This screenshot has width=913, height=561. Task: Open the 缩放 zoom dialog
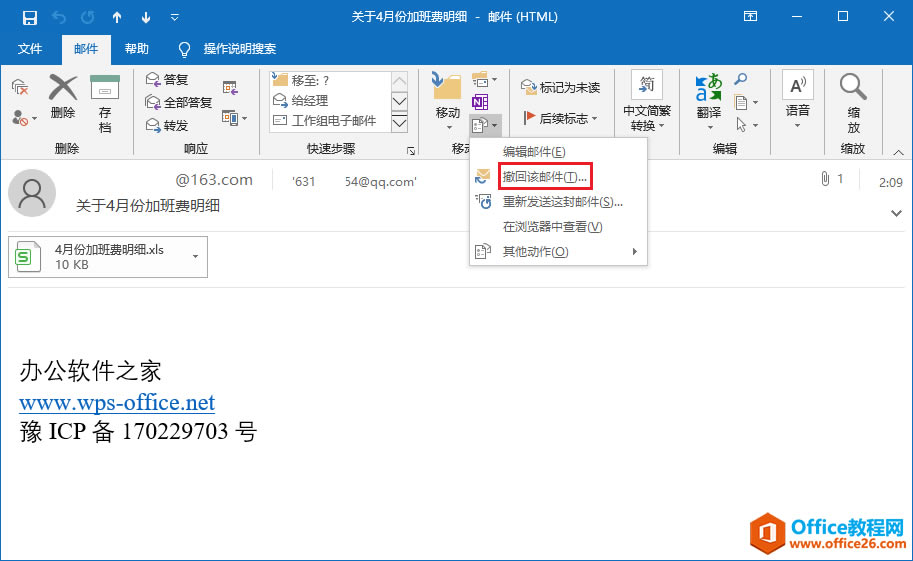(853, 104)
